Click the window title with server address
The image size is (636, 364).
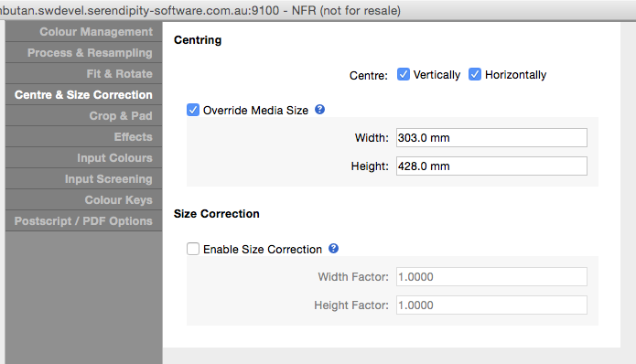(x=200, y=10)
